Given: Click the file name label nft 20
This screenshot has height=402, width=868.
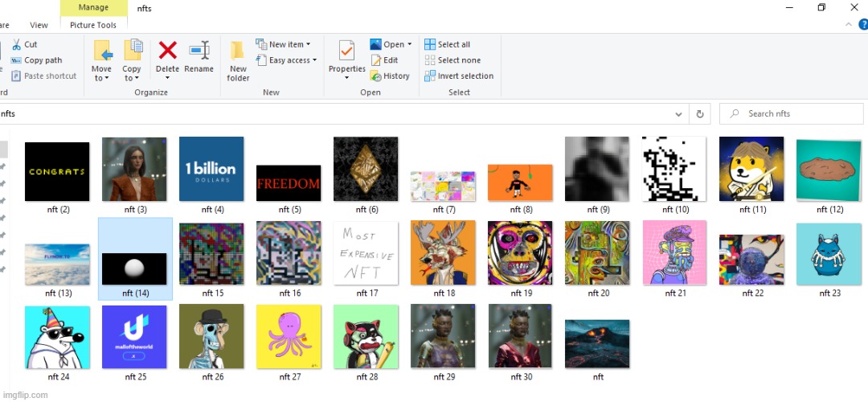Looking at the screenshot, I should pyautogui.click(x=598, y=293).
